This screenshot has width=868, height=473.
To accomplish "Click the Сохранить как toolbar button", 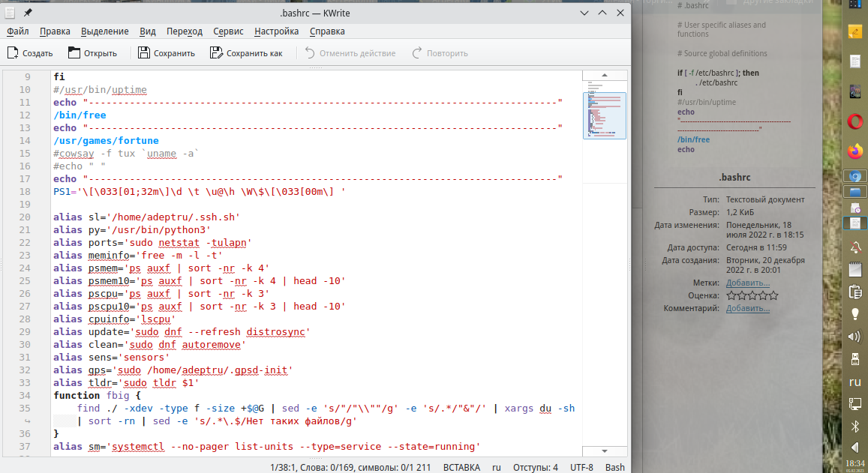I will (x=246, y=53).
